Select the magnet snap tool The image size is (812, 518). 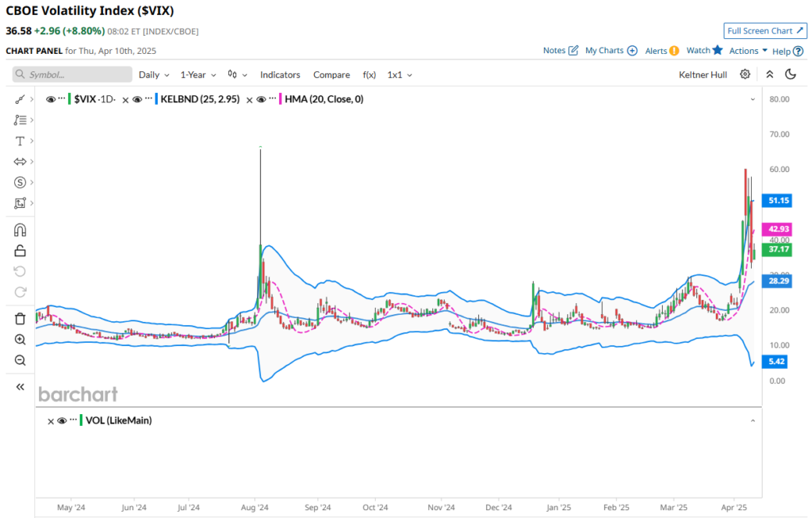[x=20, y=230]
